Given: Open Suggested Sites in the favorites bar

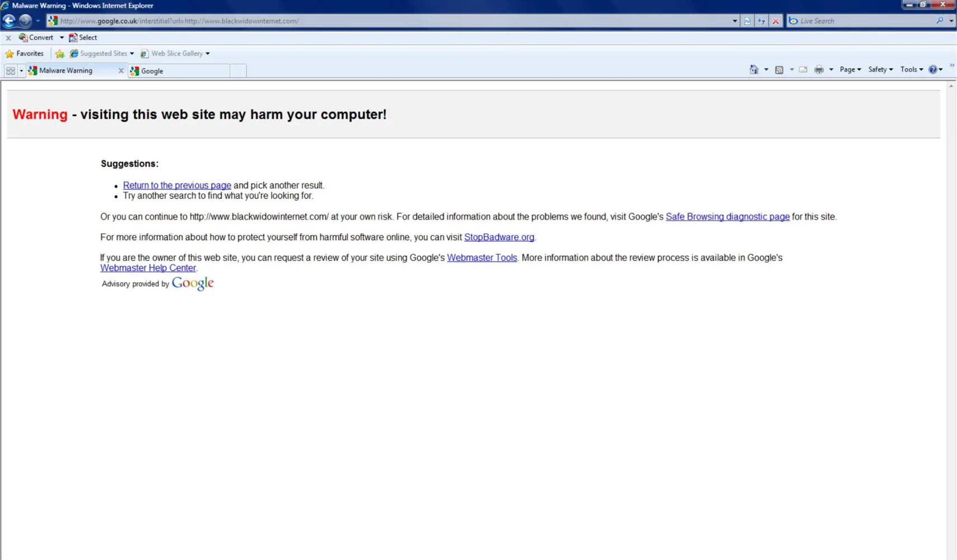Looking at the screenshot, I should [x=102, y=54].
